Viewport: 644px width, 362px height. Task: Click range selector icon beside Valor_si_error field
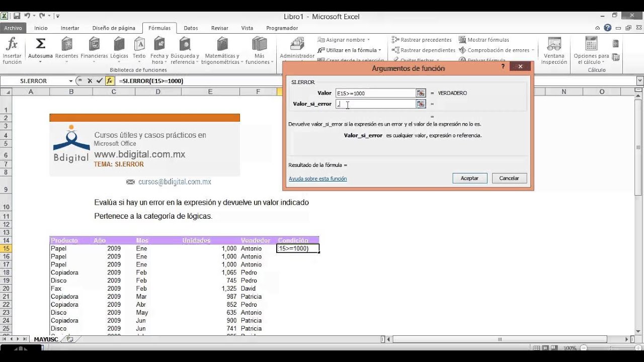421,104
